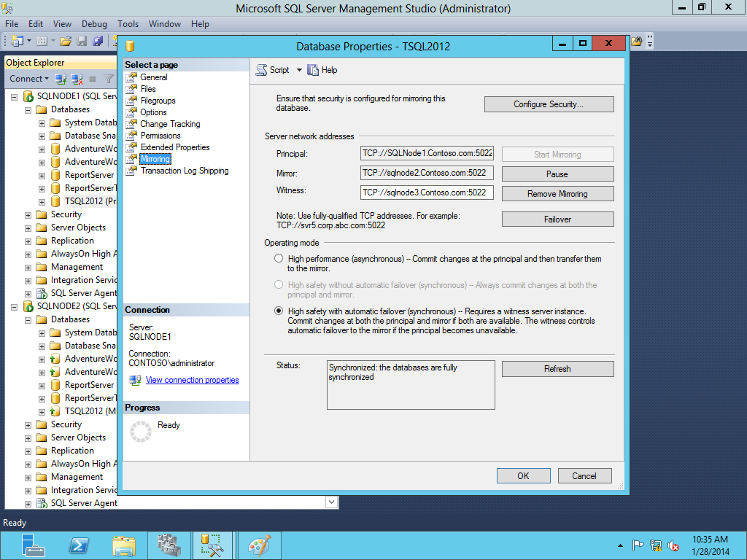The width and height of the screenshot is (747, 560).
Task: Open the View menu
Action: coord(62,24)
